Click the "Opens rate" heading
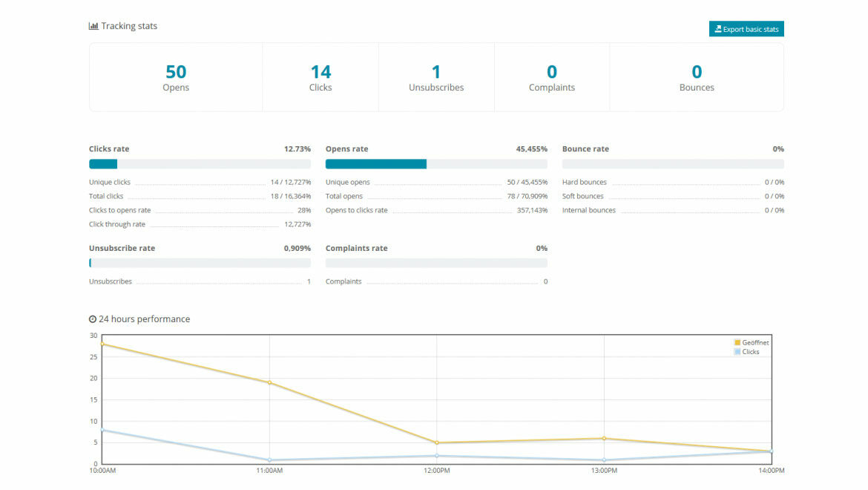868x490 pixels. [x=346, y=149]
